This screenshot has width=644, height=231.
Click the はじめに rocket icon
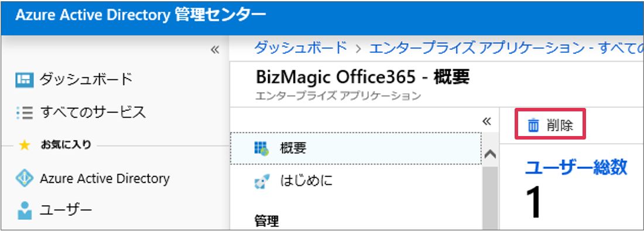click(262, 181)
